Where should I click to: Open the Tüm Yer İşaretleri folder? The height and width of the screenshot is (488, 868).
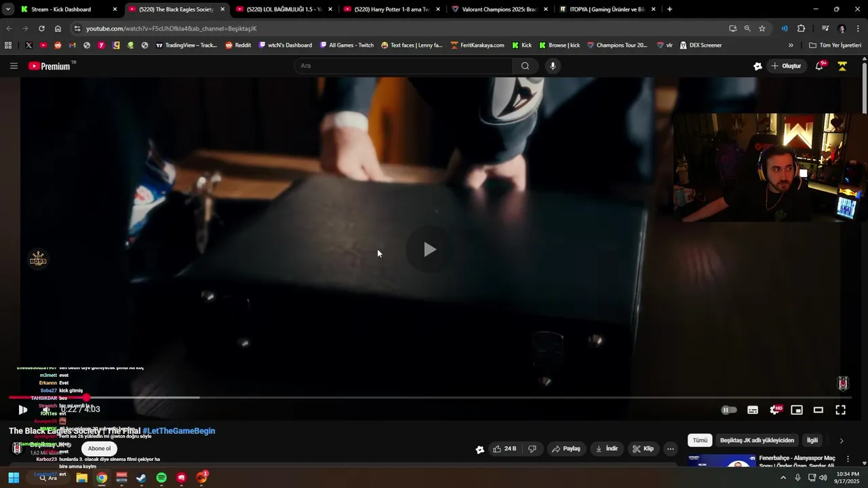pyautogui.click(x=835, y=45)
